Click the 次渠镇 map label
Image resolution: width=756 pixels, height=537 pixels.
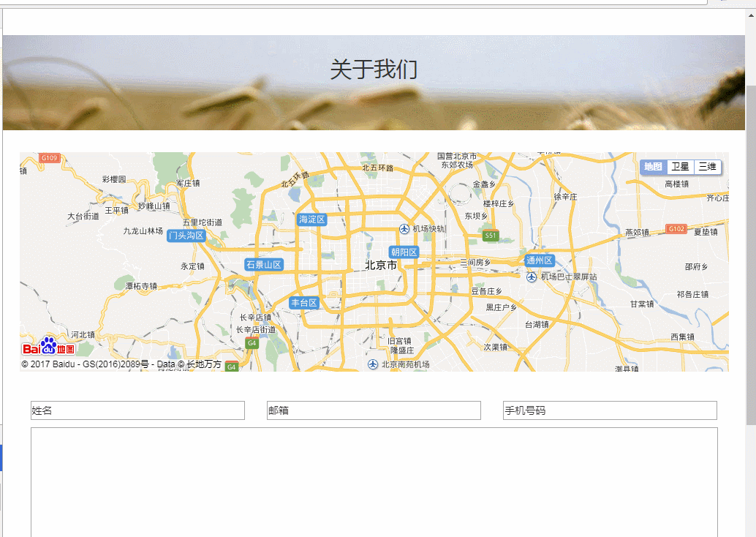click(x=495, y=347)
